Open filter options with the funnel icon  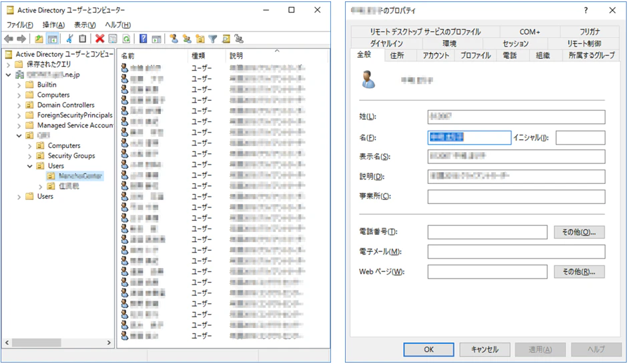[213, 39]
